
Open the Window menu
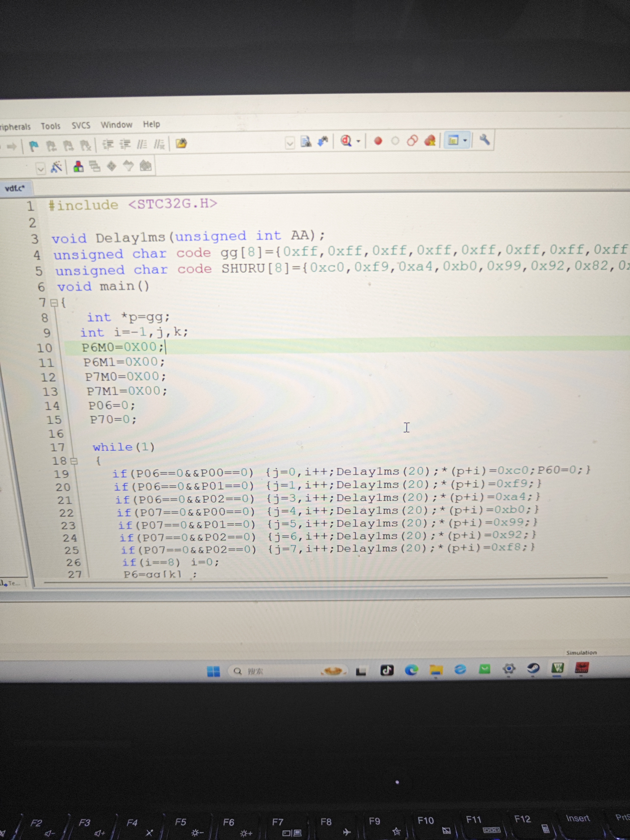pyautogui.click(x=116, y=124)
